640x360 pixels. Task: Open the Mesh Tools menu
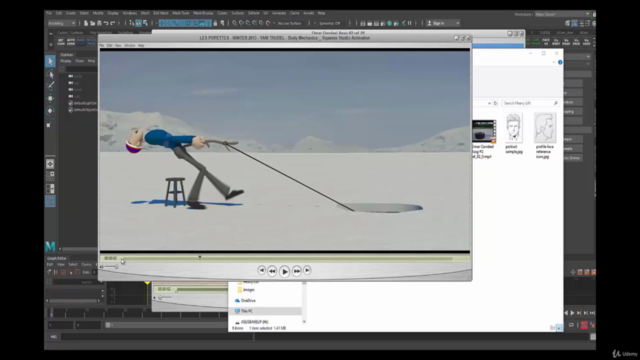tap(180, 13)
